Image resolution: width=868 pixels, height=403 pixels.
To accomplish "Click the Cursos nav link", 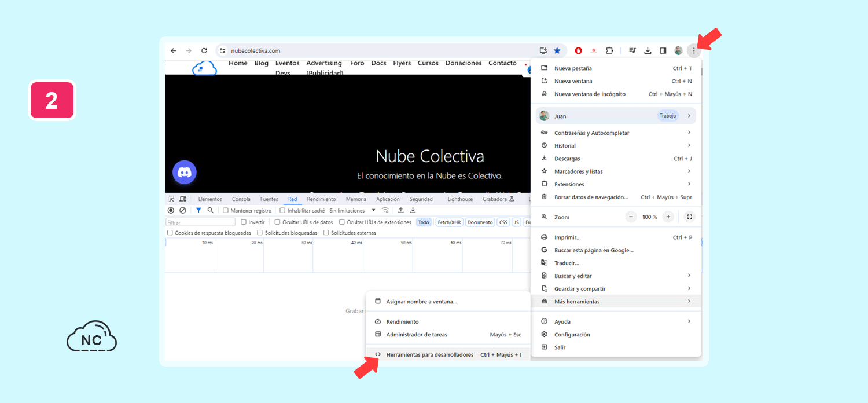I will click(428, 63).
